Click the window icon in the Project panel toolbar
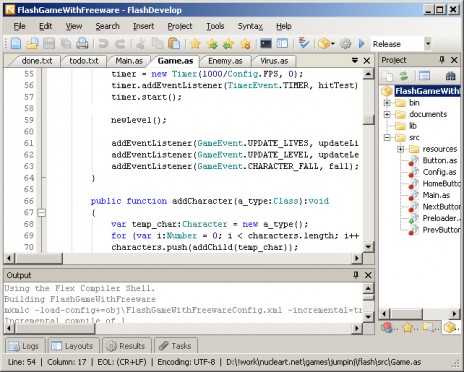This screenshot has width=464, height=372. (424, 76)
